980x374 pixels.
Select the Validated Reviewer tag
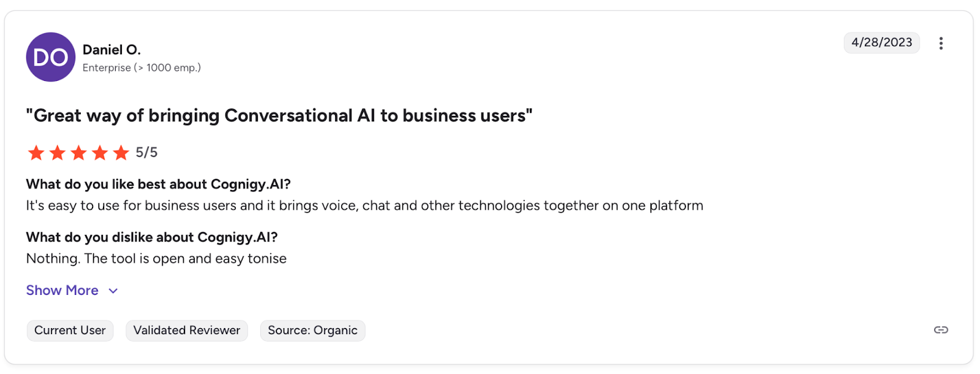coord(187,330)
